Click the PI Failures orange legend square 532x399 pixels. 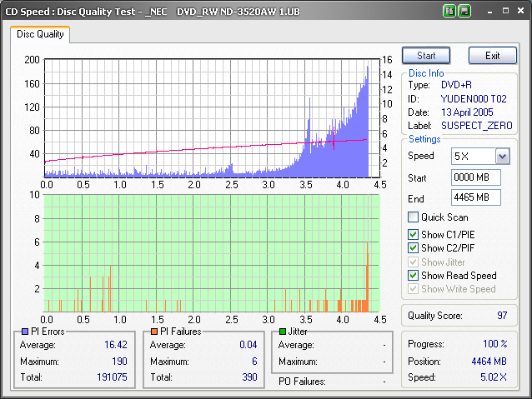154,332
